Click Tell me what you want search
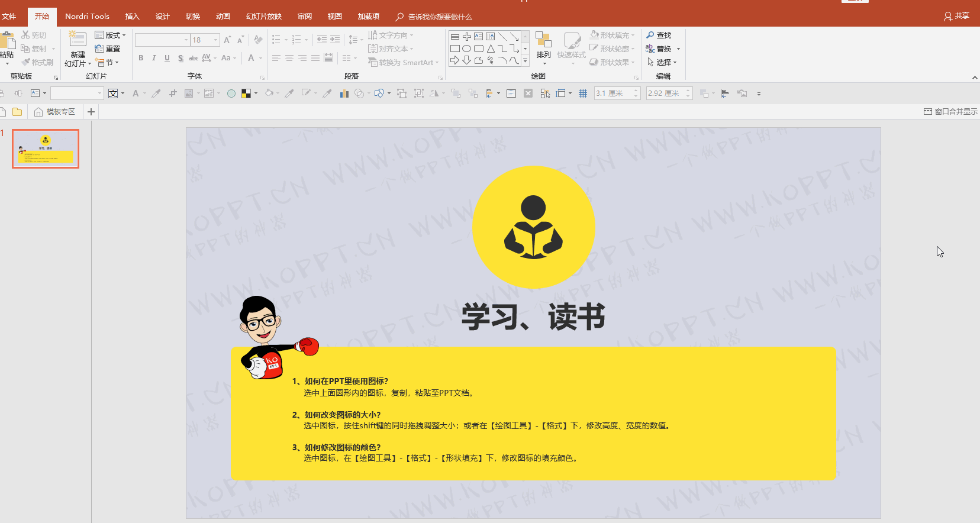Image resolution: width=980 pixels, height=523 pixels. 434,17
